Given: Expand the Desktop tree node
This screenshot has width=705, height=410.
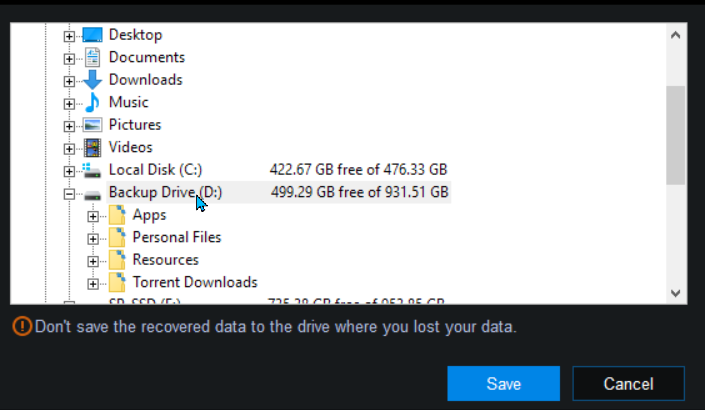Looking at the screenshot, I should (69, 36).
